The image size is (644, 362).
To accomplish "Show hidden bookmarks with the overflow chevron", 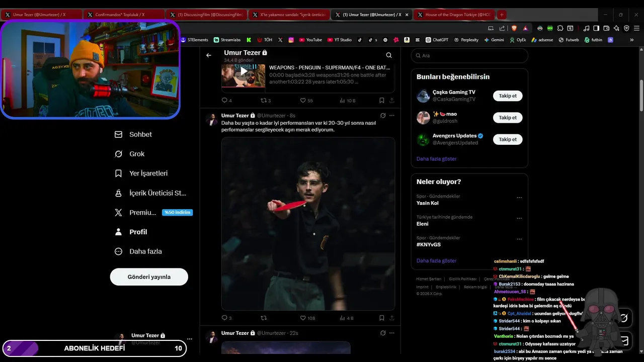I will (x=631, y=40).
